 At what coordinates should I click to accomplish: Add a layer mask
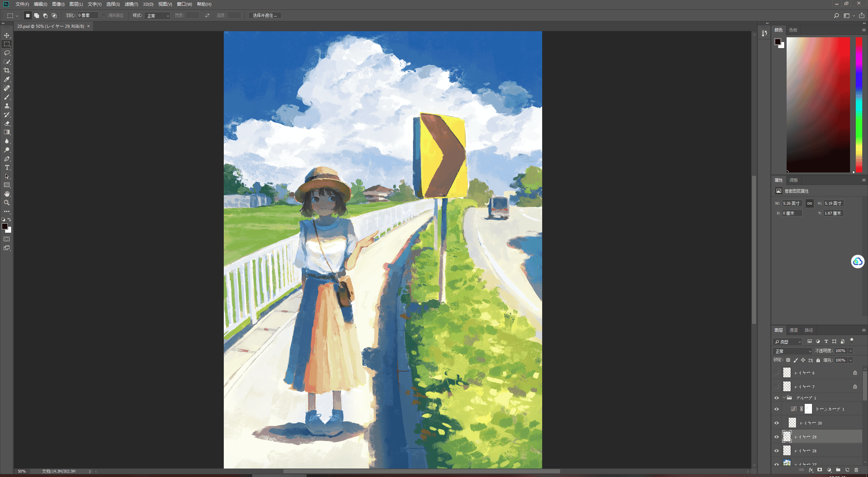click(x=820, y=470)
